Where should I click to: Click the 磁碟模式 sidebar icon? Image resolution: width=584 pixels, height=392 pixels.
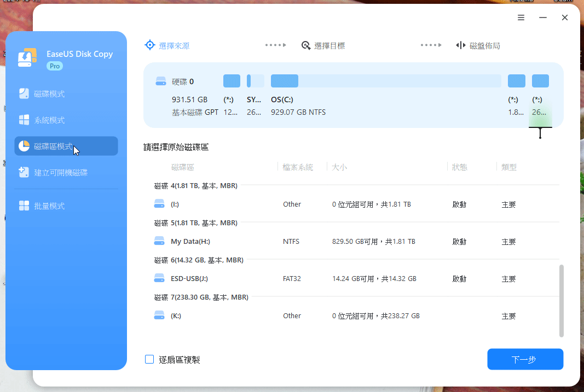pos(24,93)
